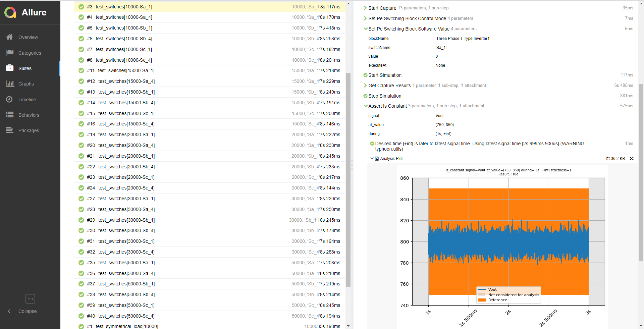
Task: Select test #19 test_switches[20000-Sa_1] row
Action: point(210,134)
